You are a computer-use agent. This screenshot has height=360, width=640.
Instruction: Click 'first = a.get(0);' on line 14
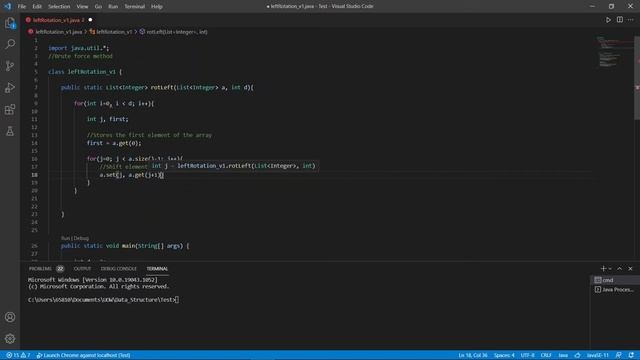114,143
